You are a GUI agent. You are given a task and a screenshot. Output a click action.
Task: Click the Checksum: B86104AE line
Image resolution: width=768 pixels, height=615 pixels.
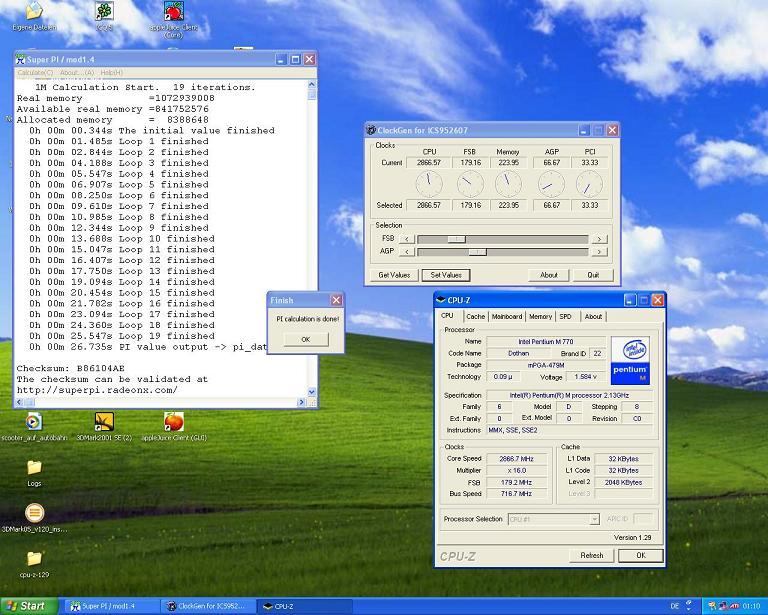click(x=71, y=368)
